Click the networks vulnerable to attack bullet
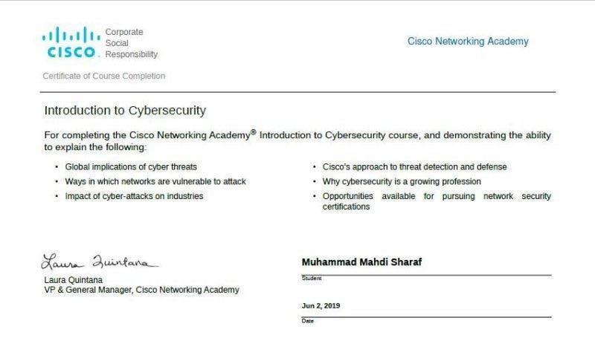This screenshot has width=595, height=364. point(155,181)
